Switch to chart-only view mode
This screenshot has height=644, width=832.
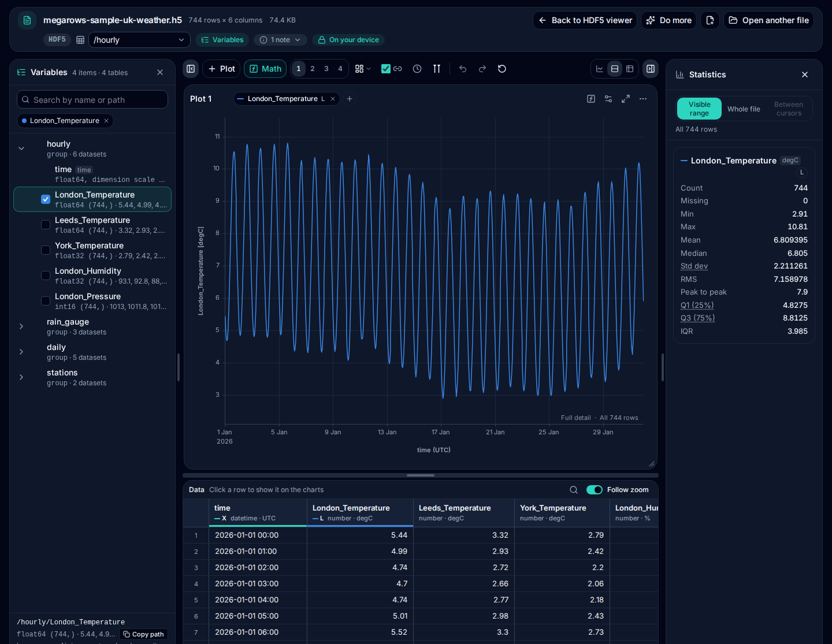[x=600, y=69]
